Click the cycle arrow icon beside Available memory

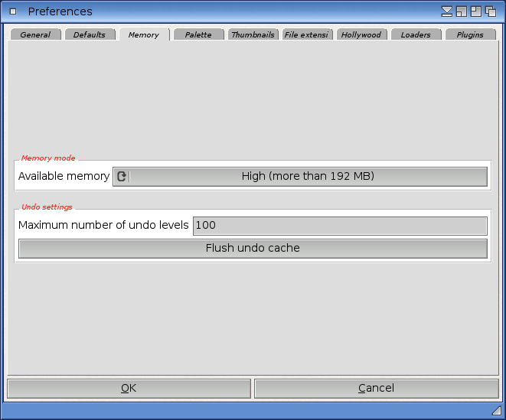pyautogui.click(x=121, y=177)
